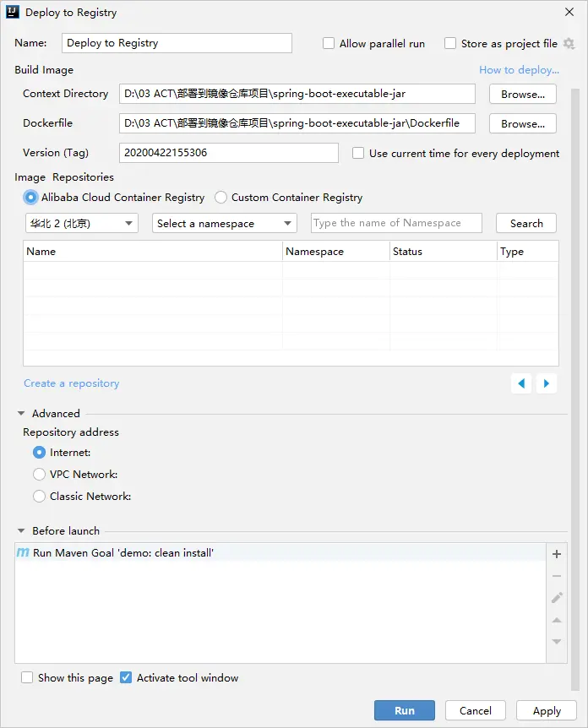Screen dimensions: 588x728
Task: Edit the selected before launch task
Action: click(x=557, y=598)
